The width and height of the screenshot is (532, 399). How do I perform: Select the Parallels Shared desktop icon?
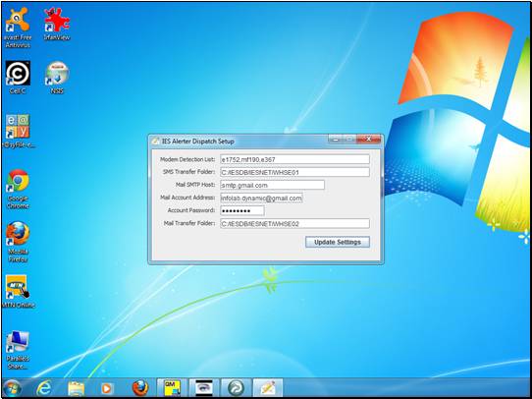point(18,350)
